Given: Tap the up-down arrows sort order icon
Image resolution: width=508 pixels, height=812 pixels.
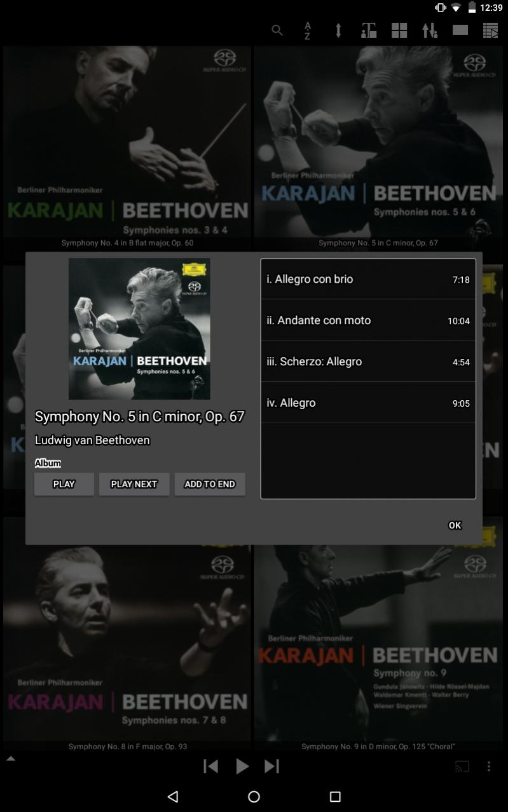Looking at the screenshot, I should [430, 30].
